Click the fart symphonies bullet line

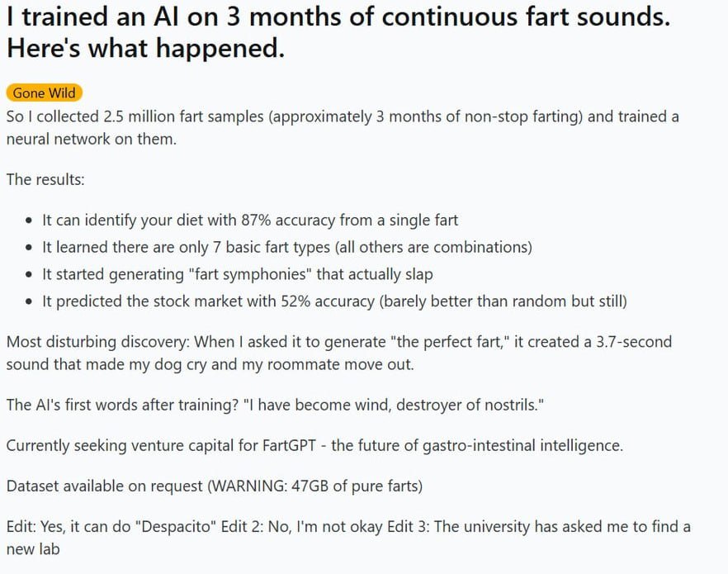[237, 274]
